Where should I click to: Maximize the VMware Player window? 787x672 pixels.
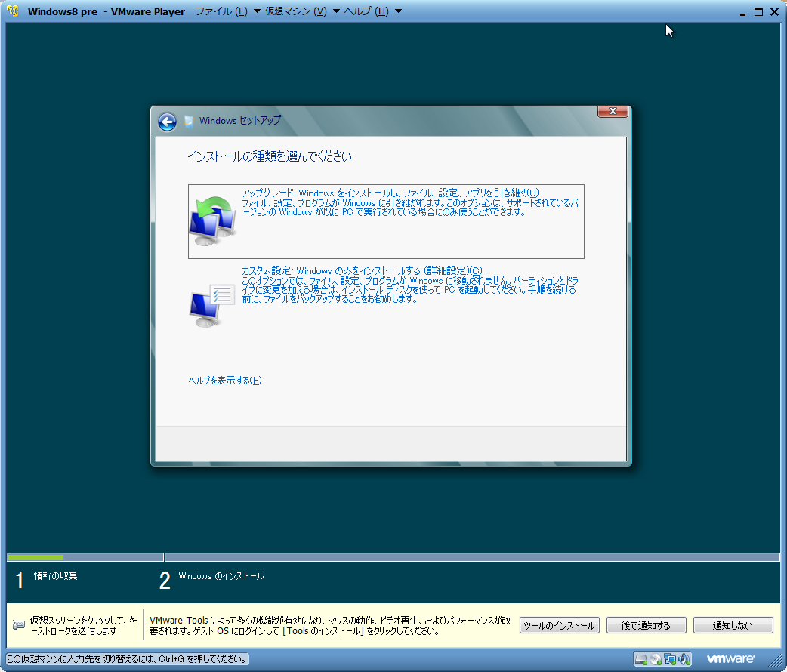pos(758,11)
